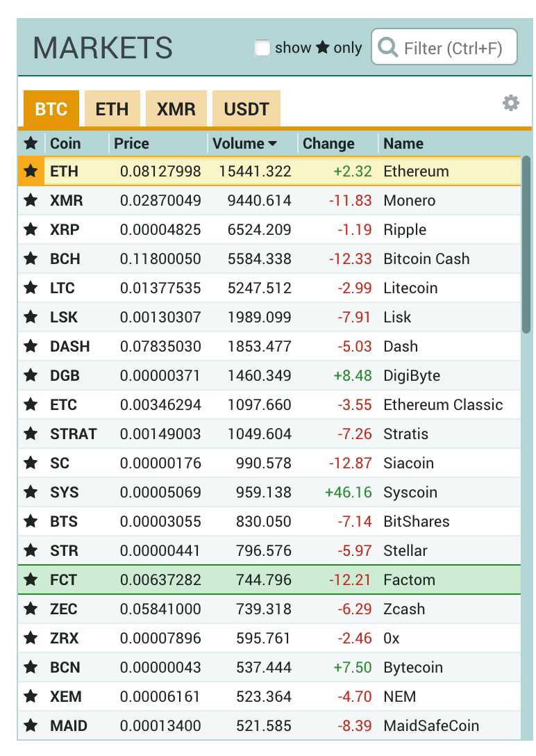Toggle favorite star on LTC row
The image size is (536, 756).
(x=31, y=288)
